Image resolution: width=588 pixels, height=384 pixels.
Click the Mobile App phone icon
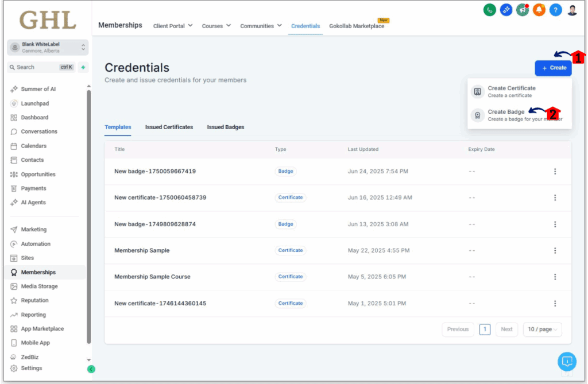(14, 343)
